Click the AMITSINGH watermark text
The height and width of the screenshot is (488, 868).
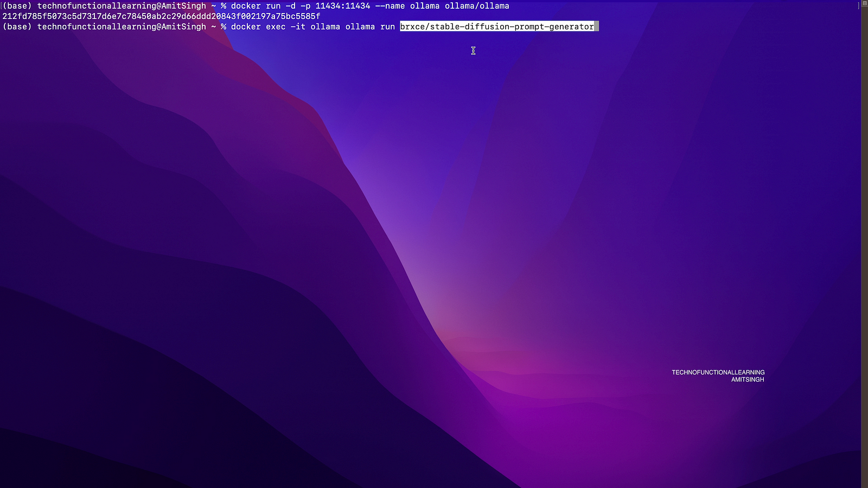pos(747,380)
